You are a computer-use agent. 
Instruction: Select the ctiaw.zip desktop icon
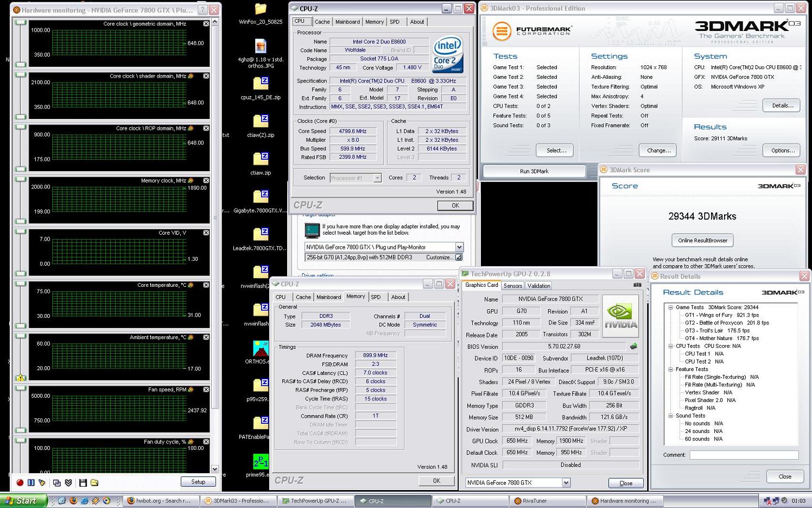[261, 164]
